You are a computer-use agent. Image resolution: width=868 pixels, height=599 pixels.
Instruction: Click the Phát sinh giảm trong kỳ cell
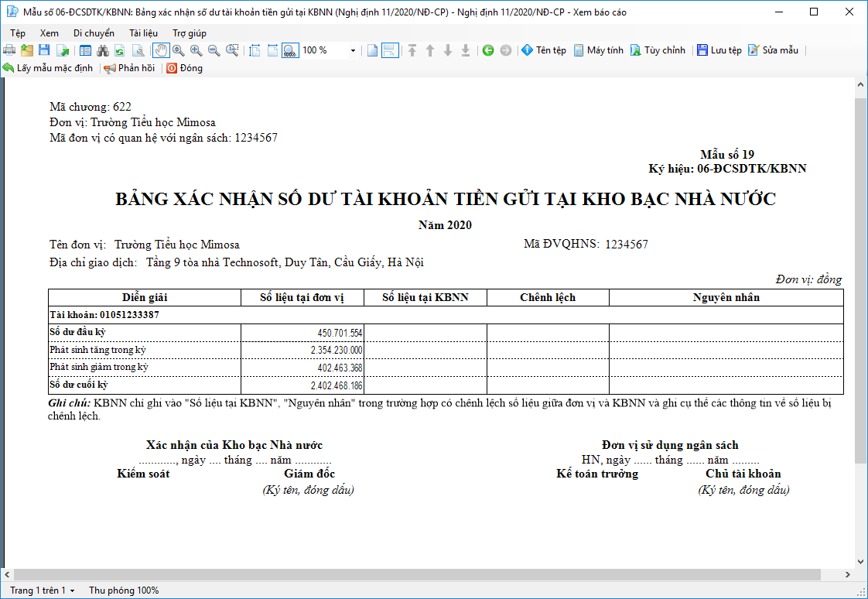coord(145,368)
